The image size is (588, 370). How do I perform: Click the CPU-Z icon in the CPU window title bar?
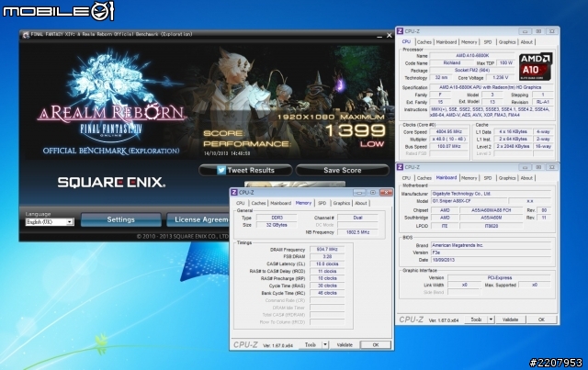401,31
